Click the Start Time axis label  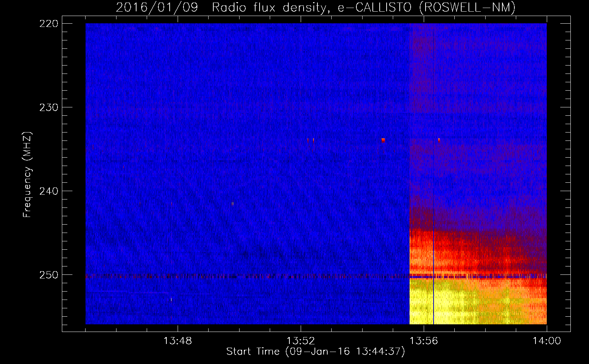[316, 352]
